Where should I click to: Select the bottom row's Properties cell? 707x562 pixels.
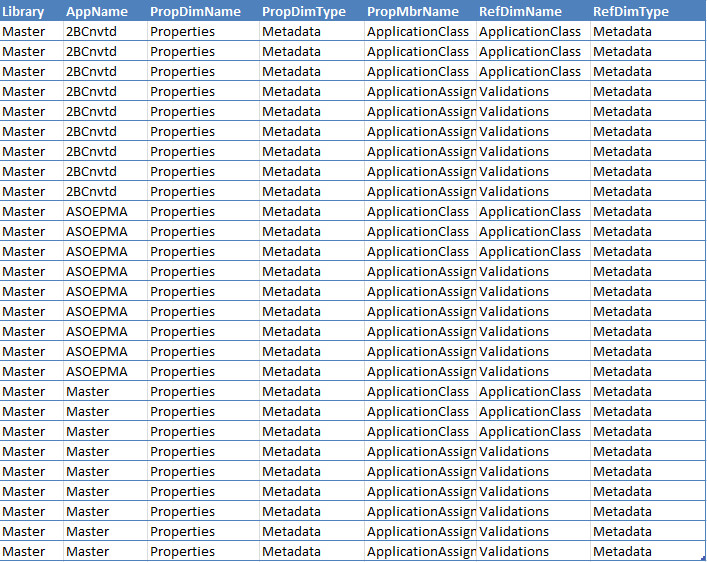203,551
